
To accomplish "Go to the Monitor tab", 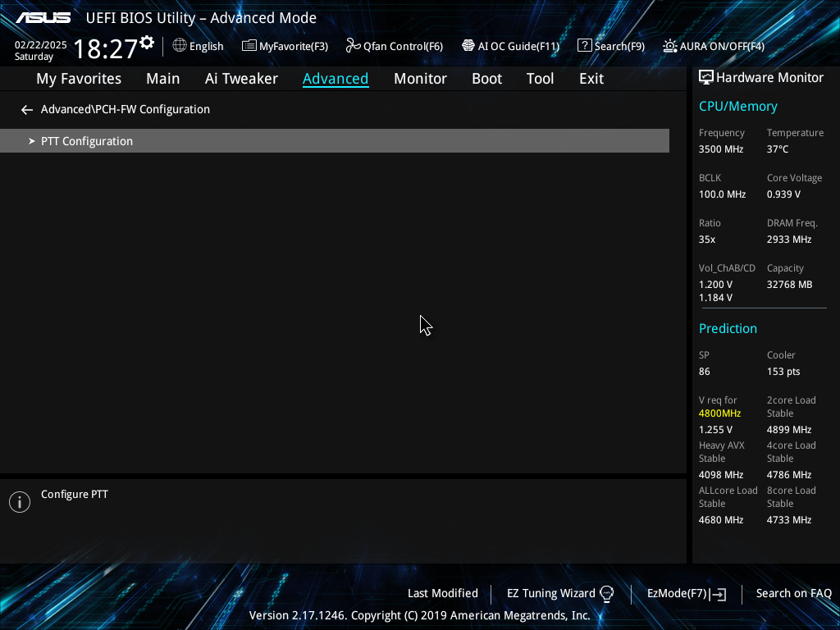I will click(420, 79).
